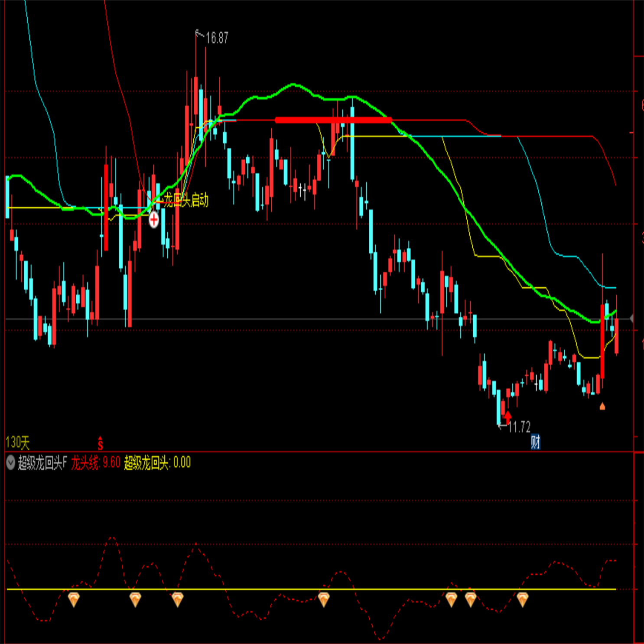Image resolution: width=644 pixels, height=644 pixels.
Task: Open the indicator dropdown beside 超级龙回头F
Action: (11, 463)
